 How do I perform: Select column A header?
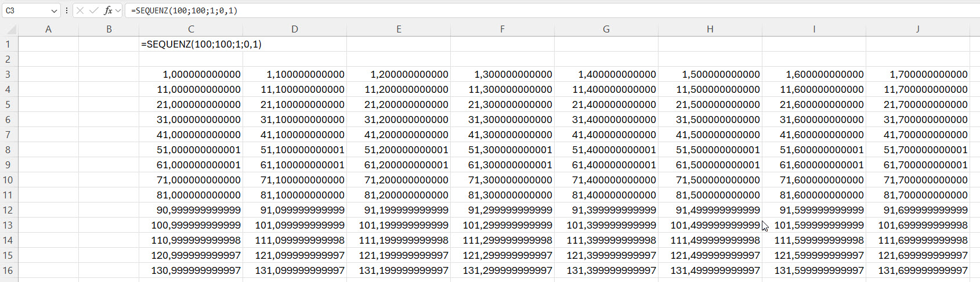tap(48, 29)
